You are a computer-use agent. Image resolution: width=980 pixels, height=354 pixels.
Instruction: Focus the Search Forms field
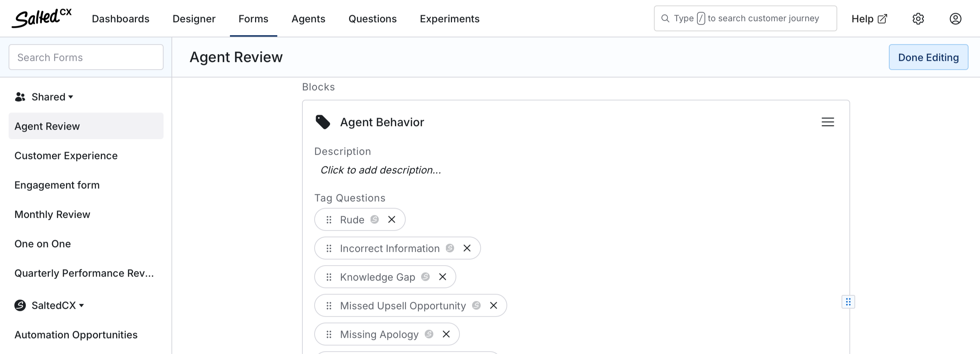point(86,57)
